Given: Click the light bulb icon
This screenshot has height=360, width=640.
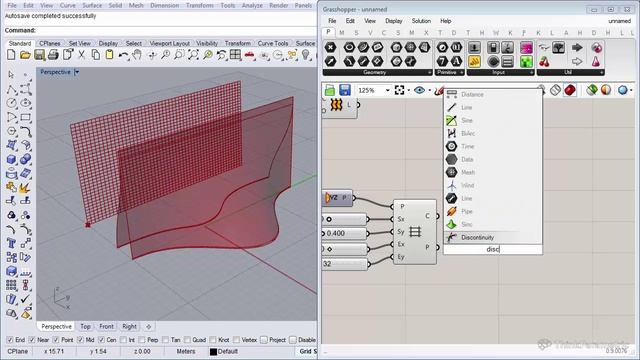Looking at the screenshot, I should [x=305, y=54].
